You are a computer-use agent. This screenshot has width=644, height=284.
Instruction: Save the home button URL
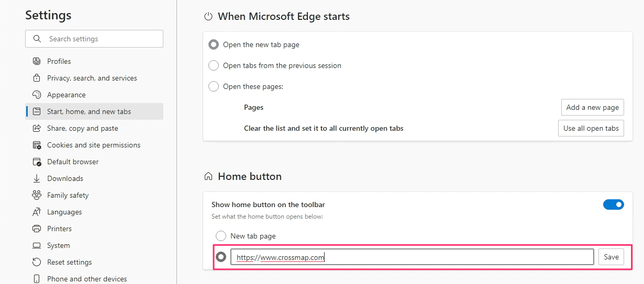click(611, 257)
